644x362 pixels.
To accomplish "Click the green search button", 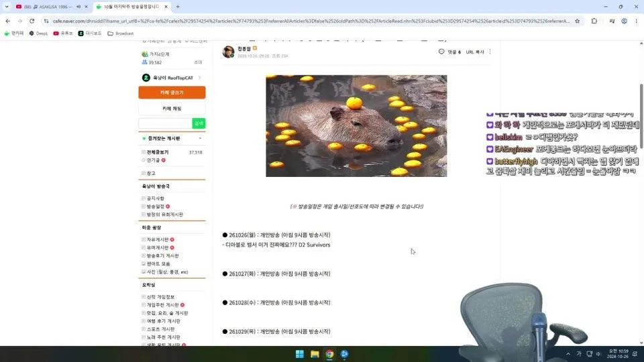I will coord(199,123).
